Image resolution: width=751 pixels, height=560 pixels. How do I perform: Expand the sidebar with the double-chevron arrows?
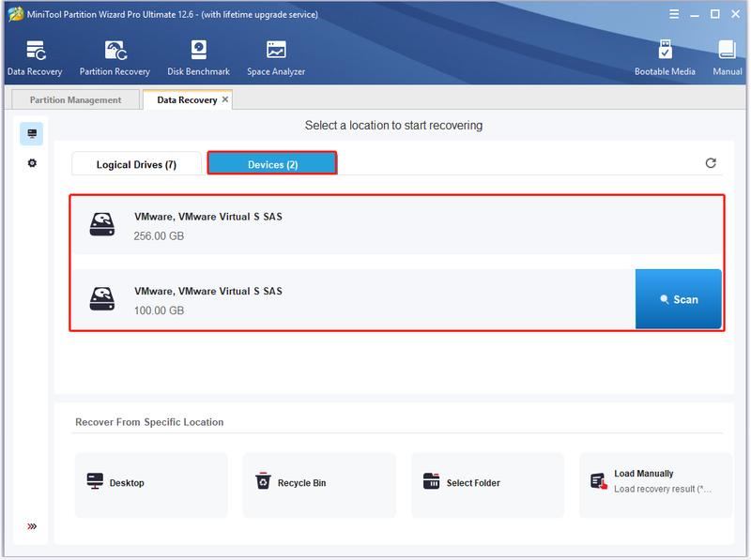[32, 526]
